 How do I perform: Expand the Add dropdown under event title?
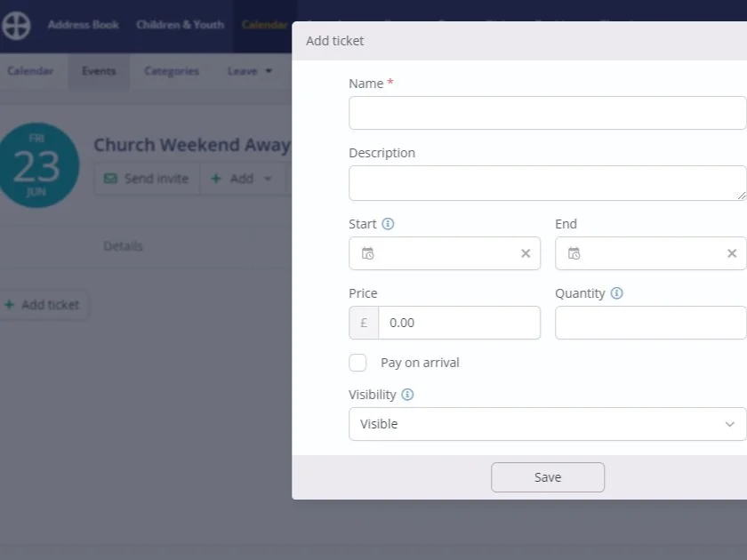pos(242,179)
